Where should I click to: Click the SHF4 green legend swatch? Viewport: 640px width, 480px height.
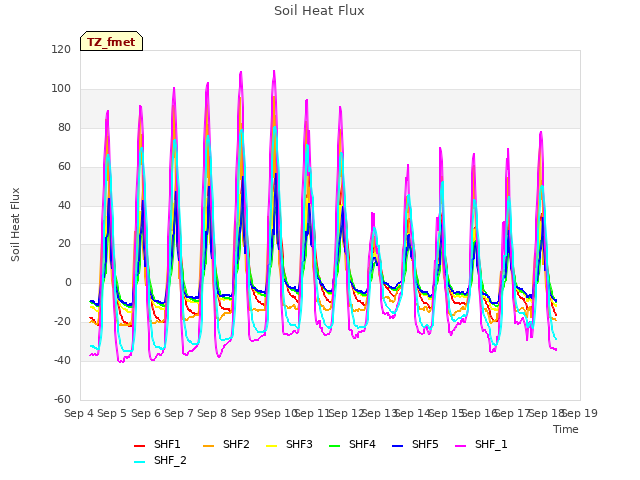334,446
